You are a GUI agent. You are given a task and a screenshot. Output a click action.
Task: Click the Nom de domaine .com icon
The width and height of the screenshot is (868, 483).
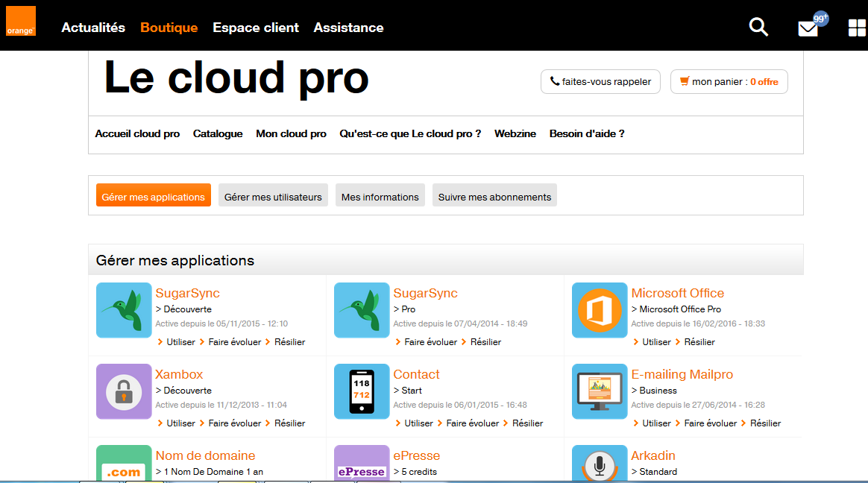tap(124, 463)
